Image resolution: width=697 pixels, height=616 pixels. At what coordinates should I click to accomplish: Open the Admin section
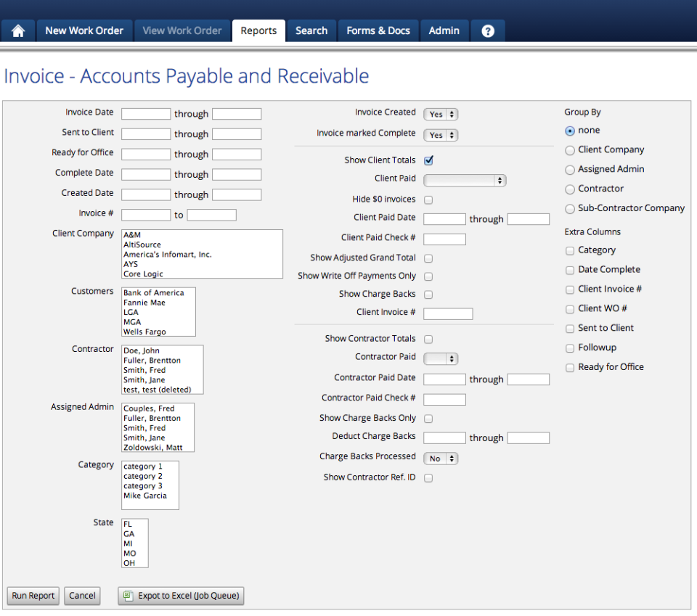(x=444, y=30)
